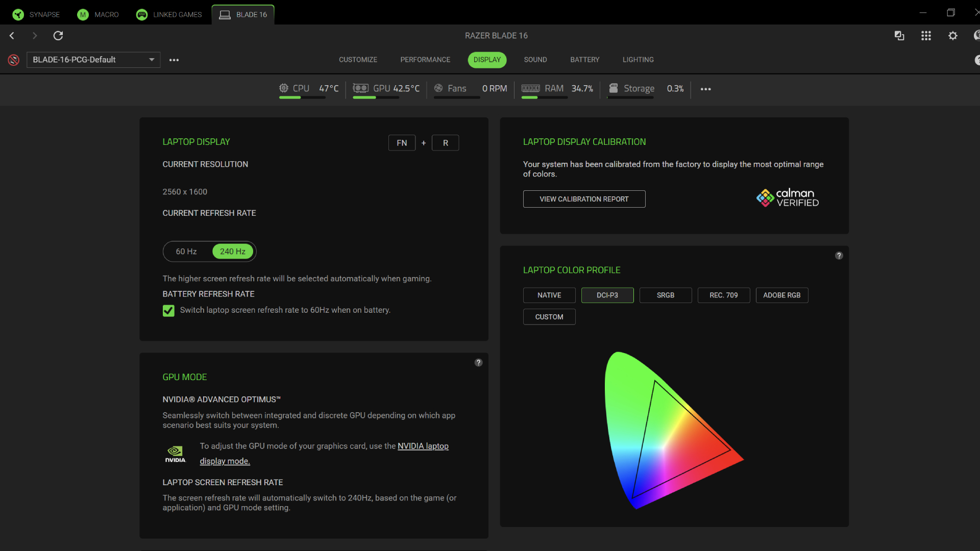Open the Macro tab
Viewport: 980px width, 551px height.
[98, 14]
